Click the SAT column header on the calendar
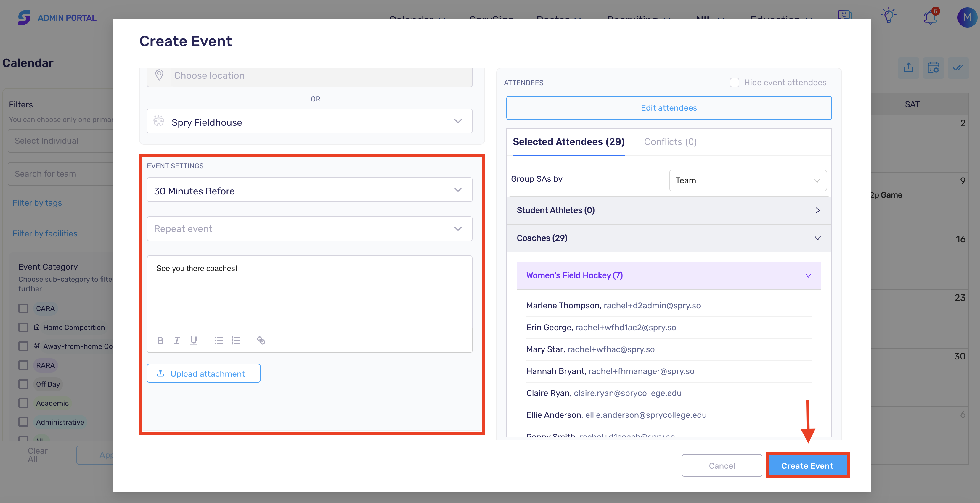The width and height of the screenshot is (980, 503). (912, 104)
